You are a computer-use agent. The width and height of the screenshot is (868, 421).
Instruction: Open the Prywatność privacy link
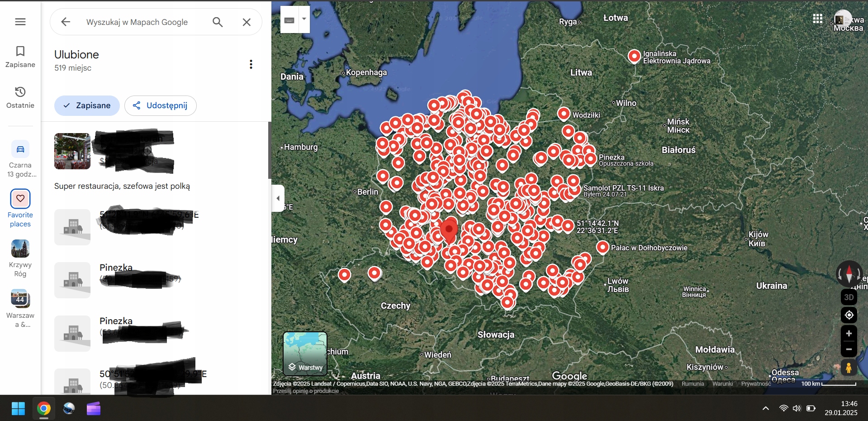coord(756,384)
